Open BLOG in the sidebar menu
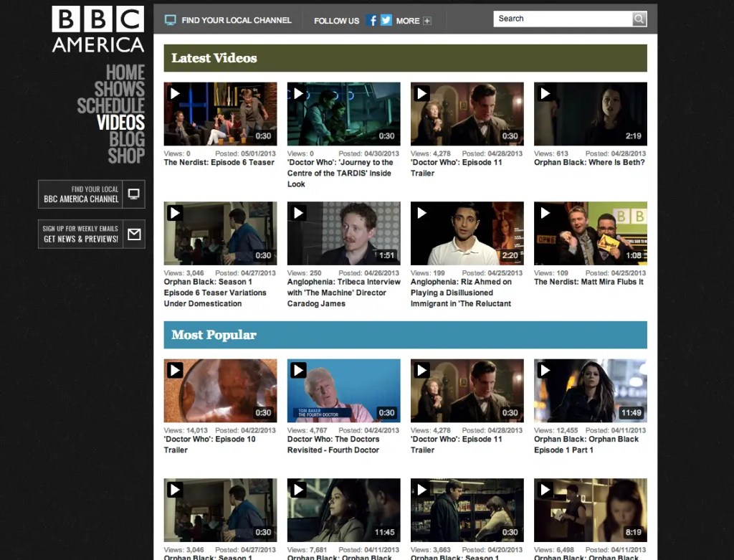734x560 pixels. click(127, 139)
